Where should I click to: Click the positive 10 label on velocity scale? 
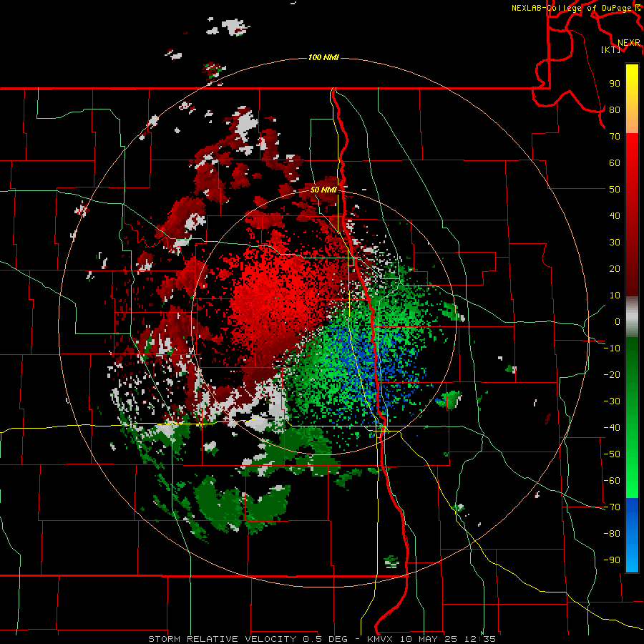[615, 296]
